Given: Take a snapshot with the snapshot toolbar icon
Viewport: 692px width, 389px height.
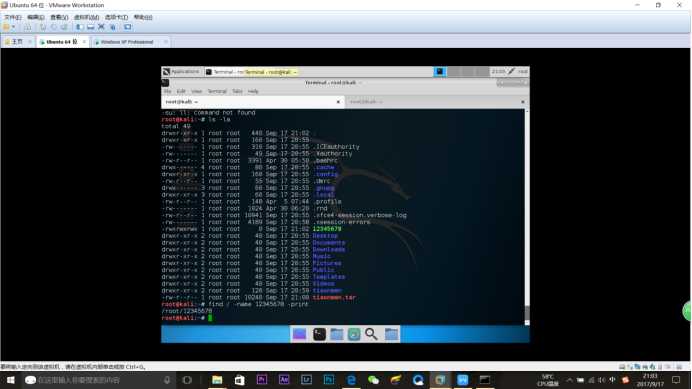Looking at the screenshot, I should (x=43, y=27).
